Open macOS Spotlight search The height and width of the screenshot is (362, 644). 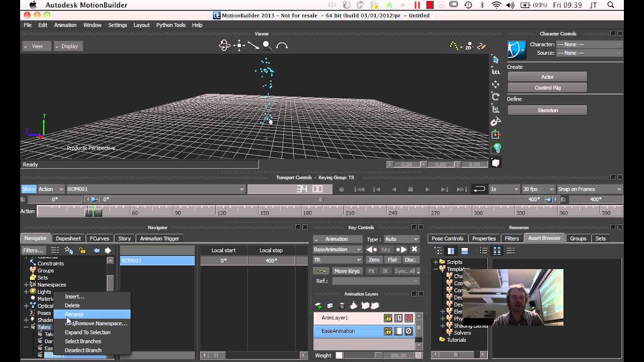[x=611, y=5]
